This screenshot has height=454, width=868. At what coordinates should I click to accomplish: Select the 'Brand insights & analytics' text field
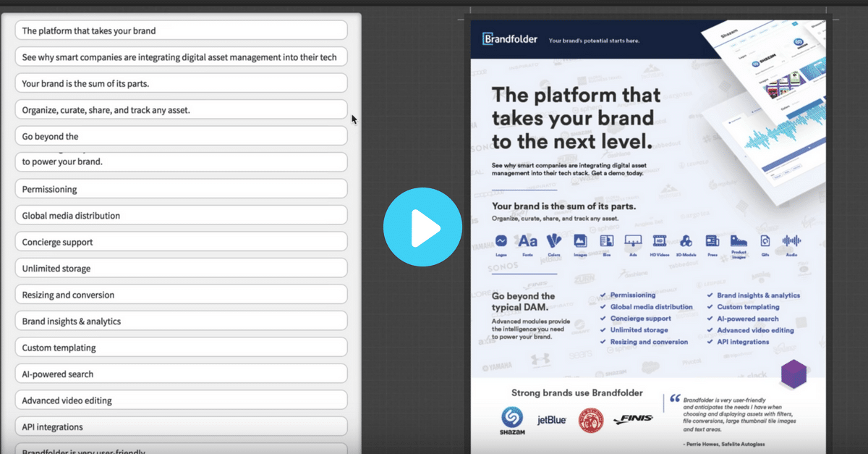pos(181,321)
